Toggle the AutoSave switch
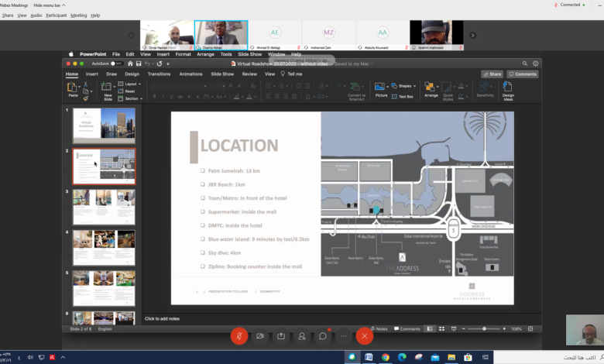Image resolution: width=604 pixels, height=364 pixels. click(x=117, y=64)
